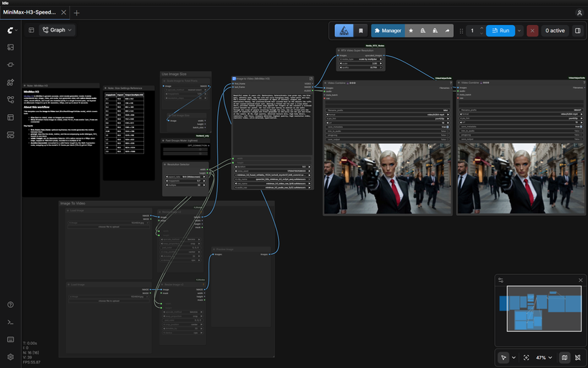Viewport: 588px width, 368px height.
Task: Click the Manager button
Action: (x=388, y=31)
